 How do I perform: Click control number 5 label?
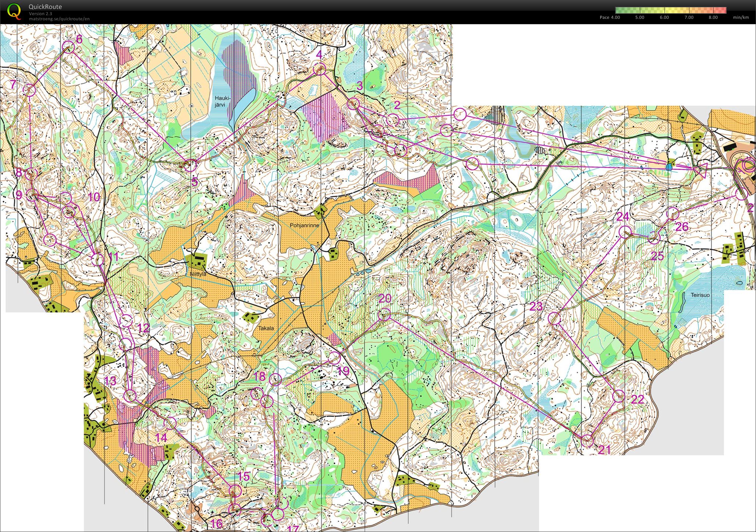(194, 181)
